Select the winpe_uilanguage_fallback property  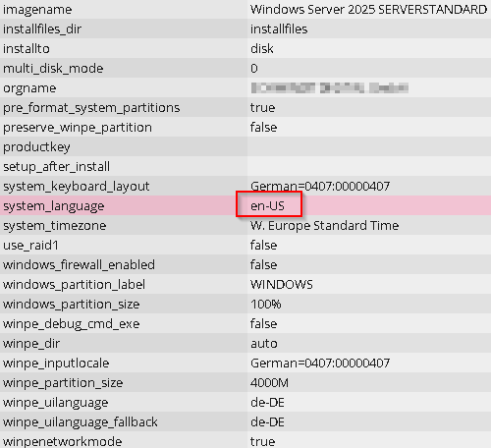pos(81,422)
